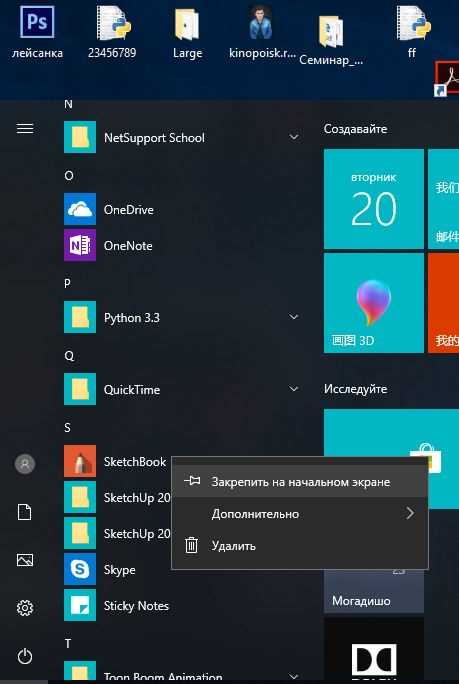Click the O letter header in app list
459x684 pixels.
[69, 176]
